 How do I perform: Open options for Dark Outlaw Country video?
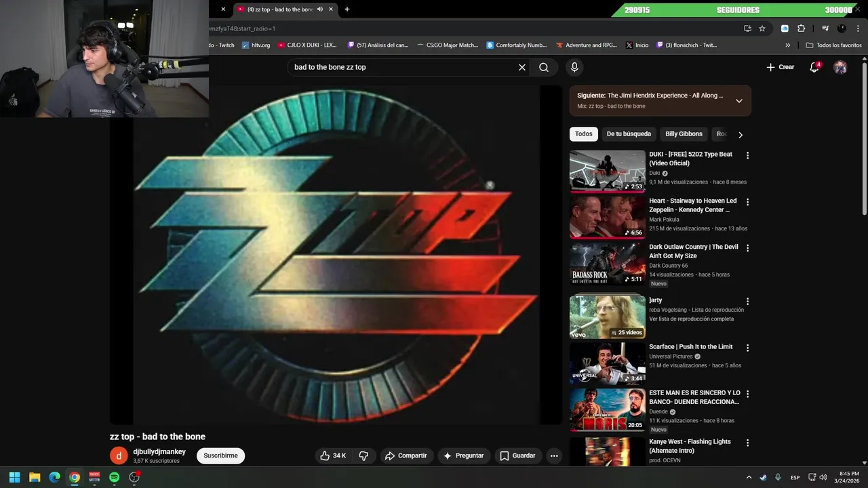(747, 248)
